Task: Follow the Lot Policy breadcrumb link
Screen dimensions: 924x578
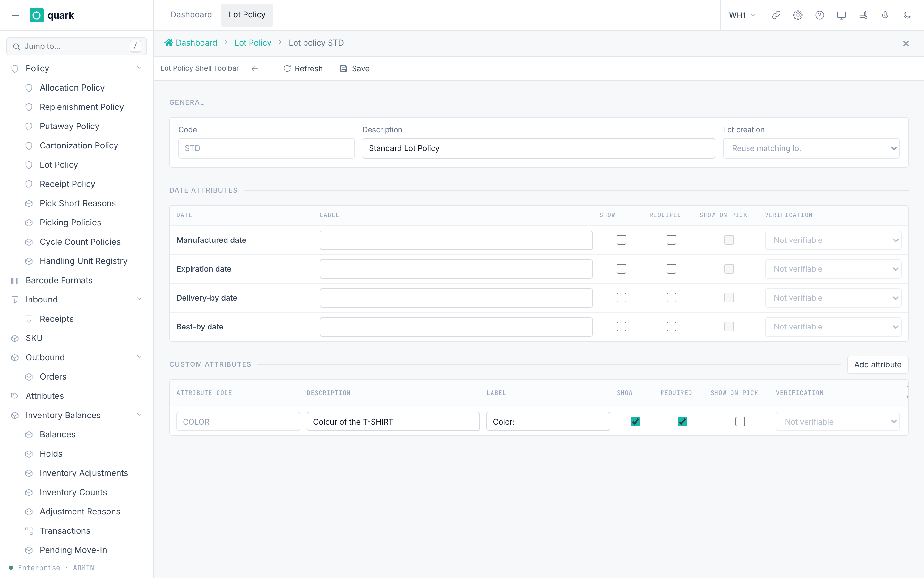Action: [x=253, y=43]
